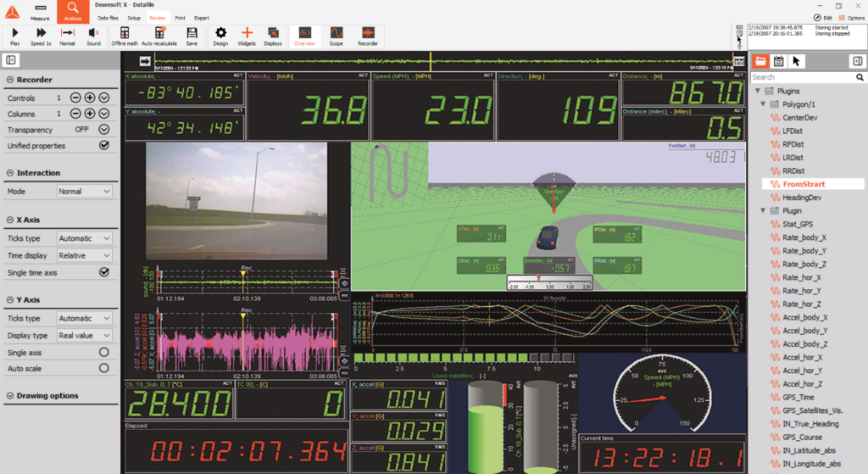The width and height of the screenshot is (868, 474).
Task: Click the Play button in the toolbar
Action: click(x=14, y=36)
